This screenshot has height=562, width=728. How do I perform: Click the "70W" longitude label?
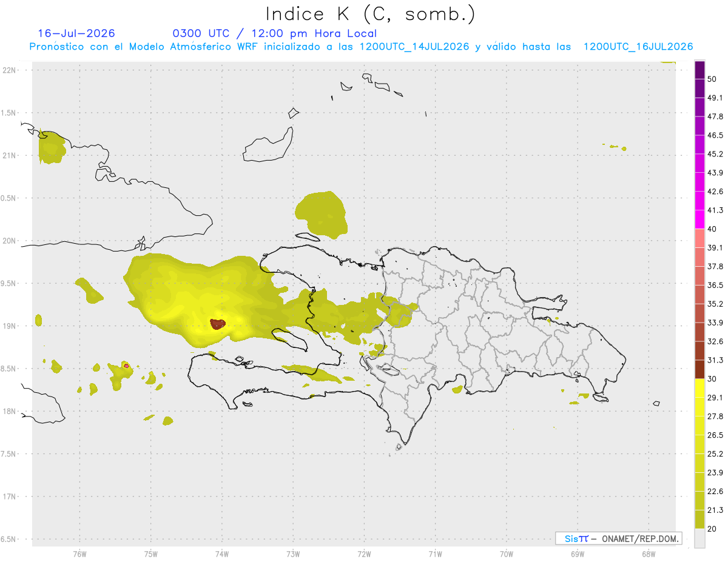tap(507, 554)
